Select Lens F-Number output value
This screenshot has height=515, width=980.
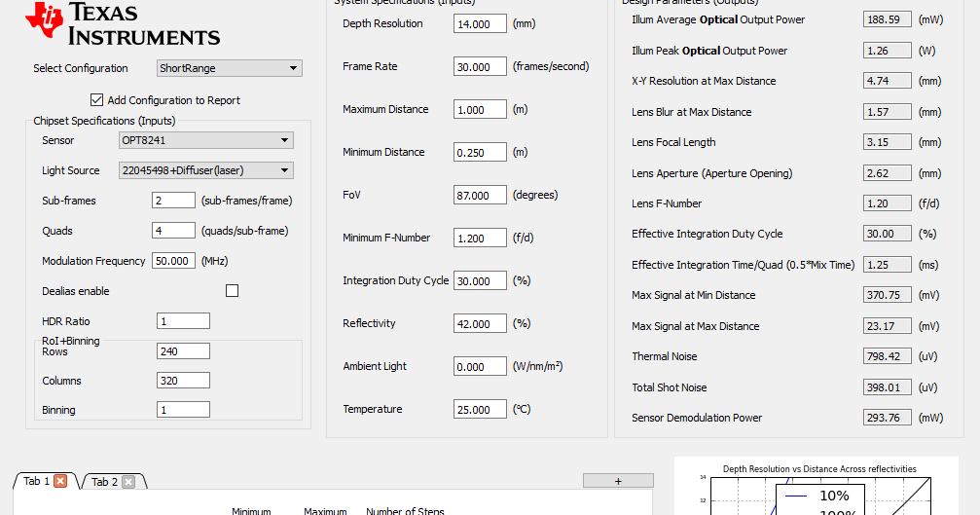(x=888, y=203)
